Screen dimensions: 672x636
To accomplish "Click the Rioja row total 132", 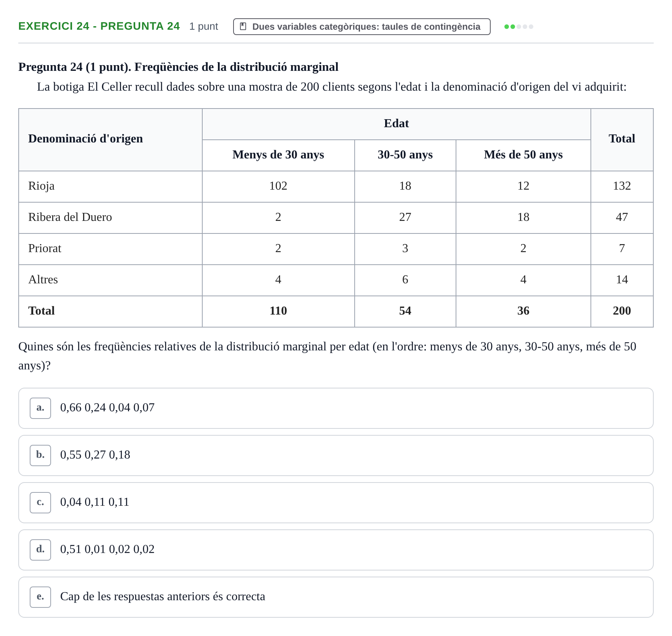I will tap(622, 186).
